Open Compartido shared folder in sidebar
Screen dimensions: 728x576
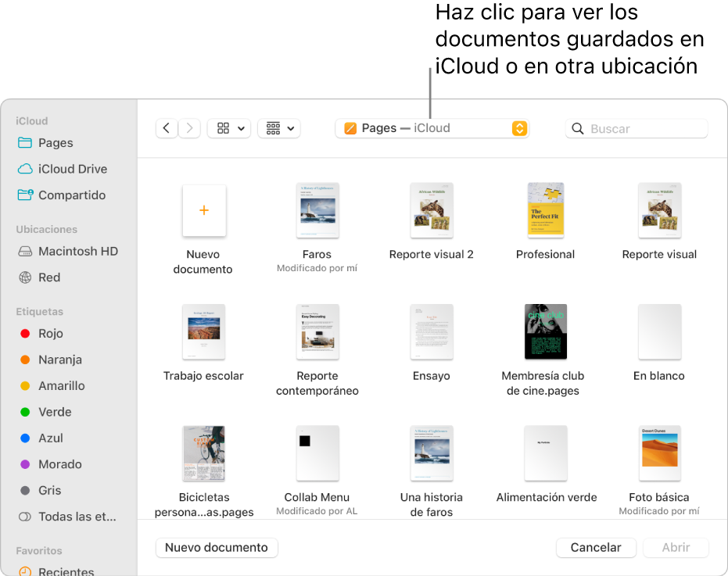[x=62, y=195]
